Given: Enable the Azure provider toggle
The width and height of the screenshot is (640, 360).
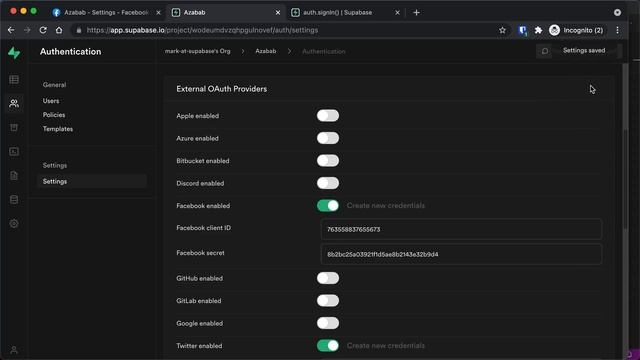Looking at the screenshot, I should click(328, 138).
